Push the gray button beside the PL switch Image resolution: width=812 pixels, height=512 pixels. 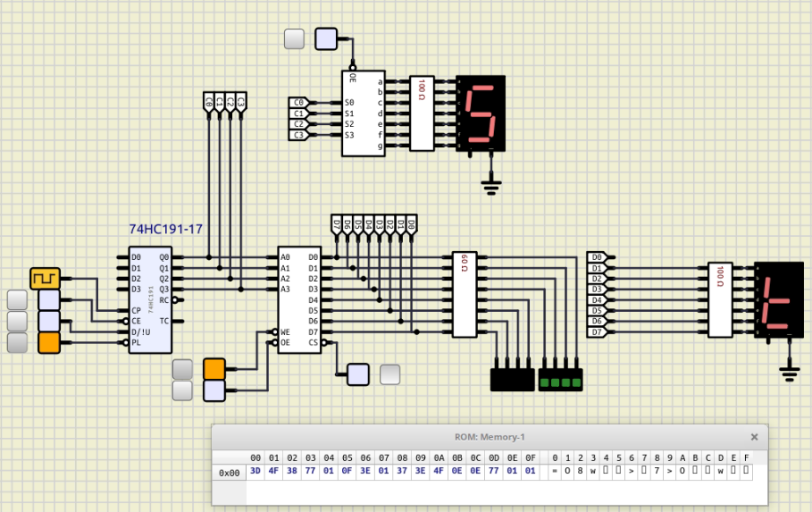[x=17, y=342]
